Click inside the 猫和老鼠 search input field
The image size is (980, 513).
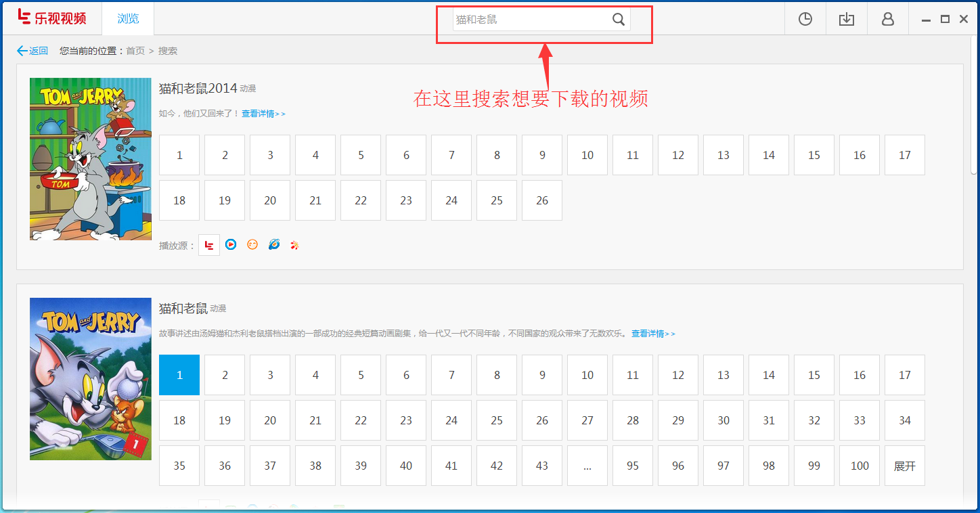coord(528,20)
